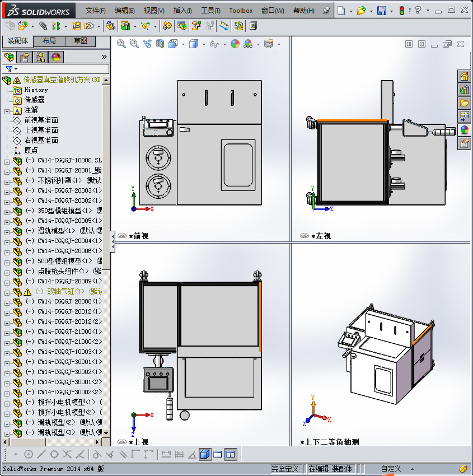Open the Display Style dropdown arrow
This screenshot has height=476, width=473.
point(204,44)
